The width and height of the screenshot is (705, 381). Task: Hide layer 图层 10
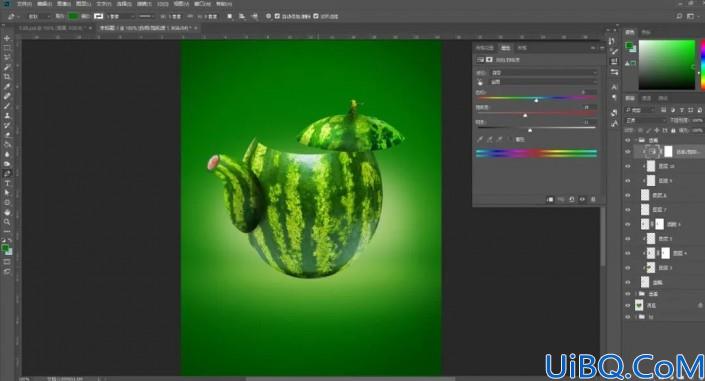[628, 166]
